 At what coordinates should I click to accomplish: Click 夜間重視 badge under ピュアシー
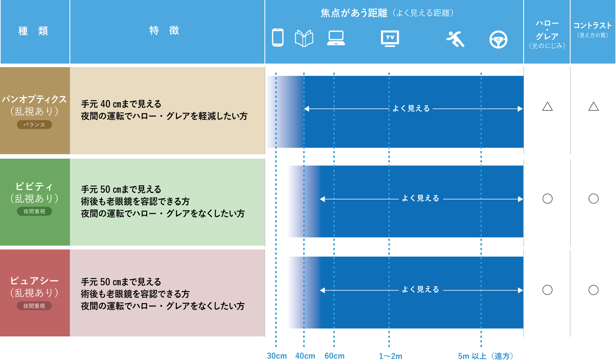tap(34, 306)
